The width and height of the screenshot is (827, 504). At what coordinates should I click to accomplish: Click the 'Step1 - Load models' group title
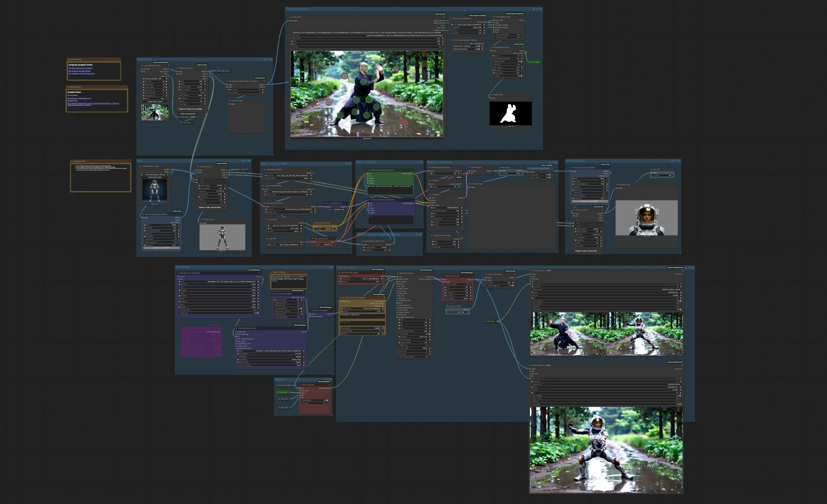coord(274,163)
